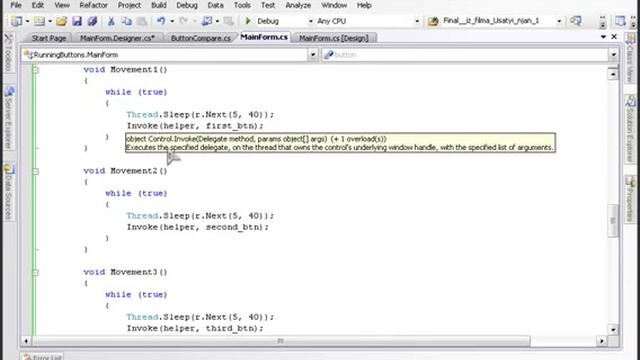Click the Cut scissors icon
Image resolution: width=640 pixels, height=360 pixels.
click(111, 21)
